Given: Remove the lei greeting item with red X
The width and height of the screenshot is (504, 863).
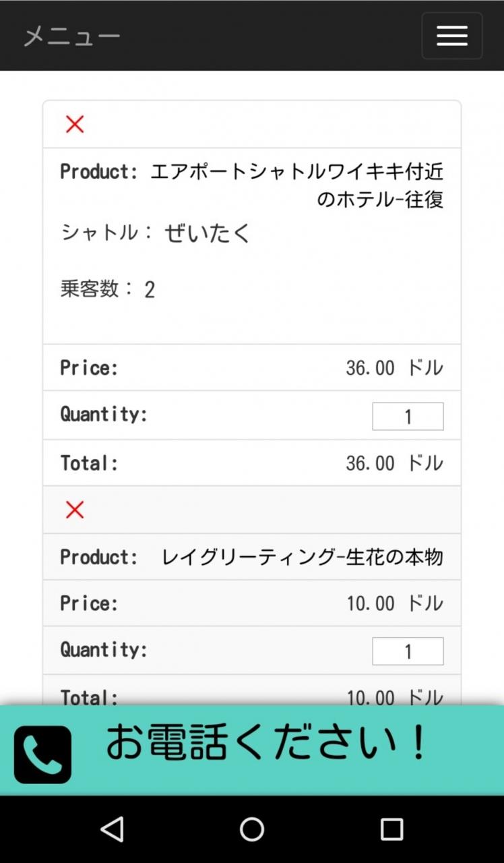Looking at the screenshot, I should 75,510.
